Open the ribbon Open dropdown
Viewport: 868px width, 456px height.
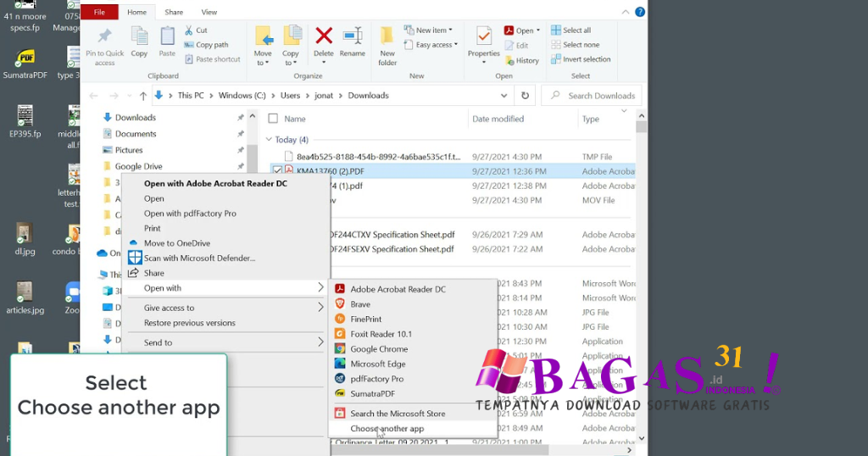point(521,31)
